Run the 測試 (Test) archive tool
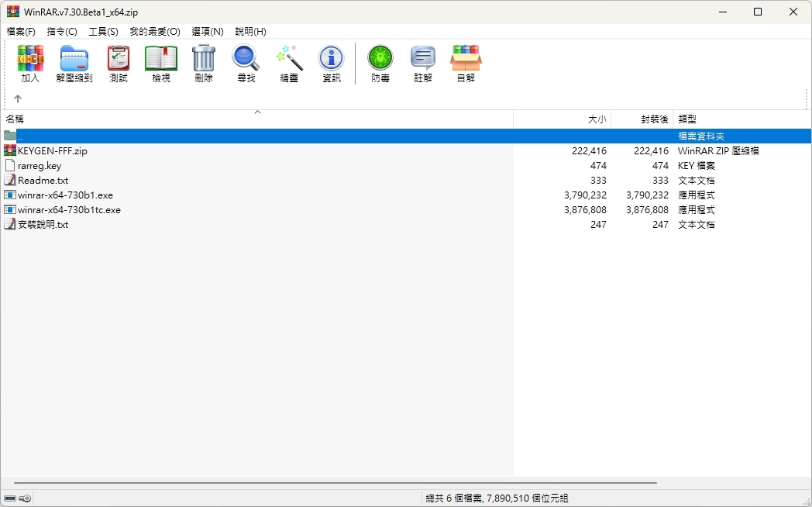Image resolution: width=812 pixels, height=507 pixels. pos(119,64)
